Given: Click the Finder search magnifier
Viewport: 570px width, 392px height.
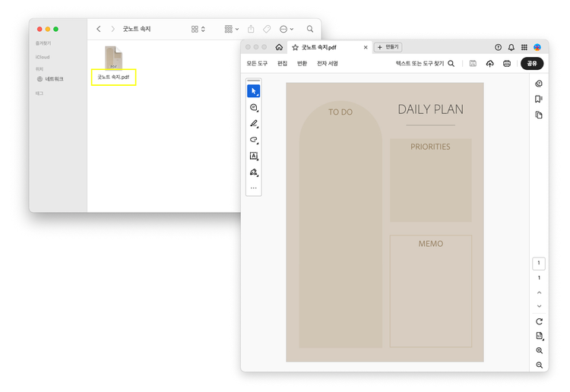Looking at the screenshot, I should tap(310, 29).
